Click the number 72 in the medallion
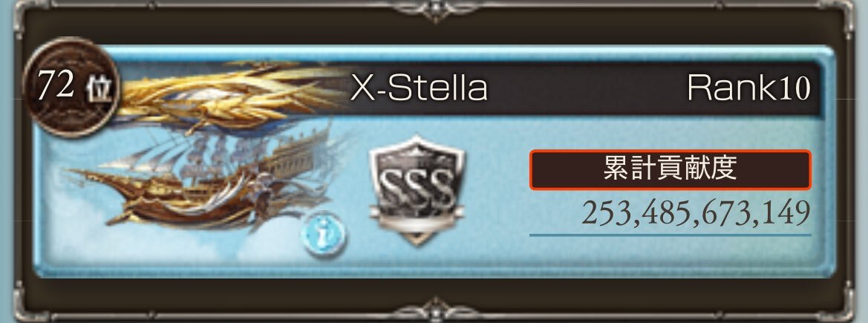 tap(56, 86)
